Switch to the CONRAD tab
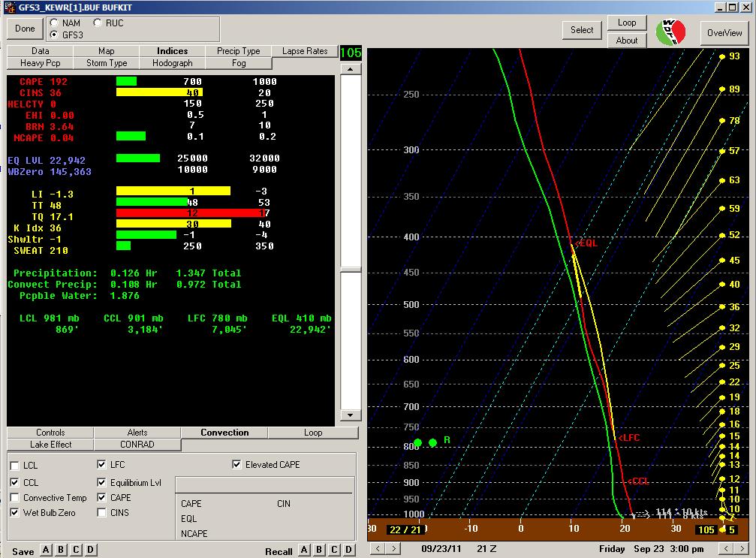 (x=137, y=445)
